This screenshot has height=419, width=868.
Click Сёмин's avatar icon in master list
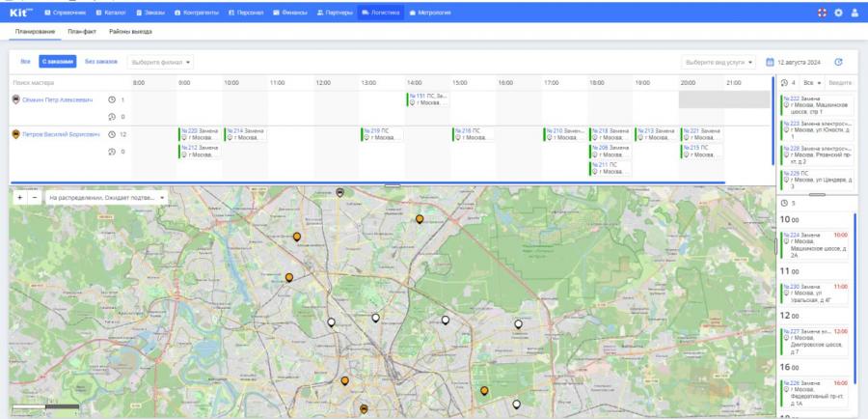(16, 99)
